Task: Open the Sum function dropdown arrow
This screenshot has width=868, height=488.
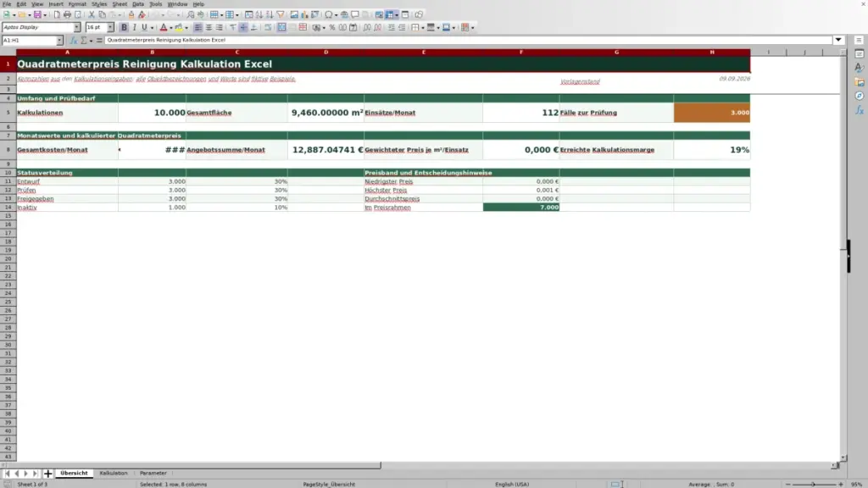Action: pos(92,41)
